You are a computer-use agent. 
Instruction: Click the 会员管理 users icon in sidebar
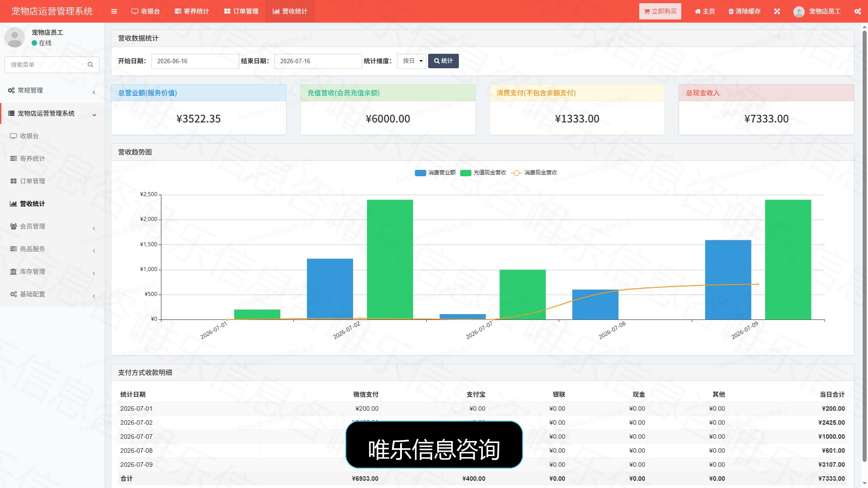(14, 226)
